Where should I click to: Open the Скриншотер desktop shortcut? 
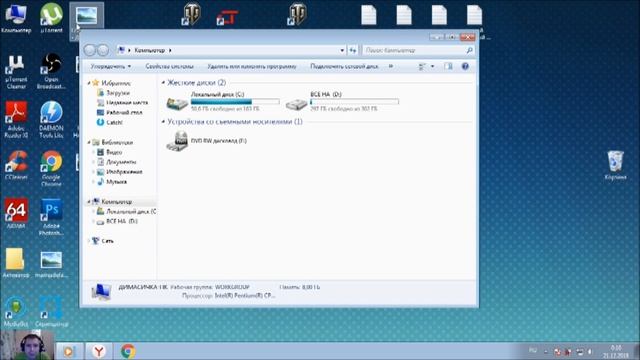[51, 311]
